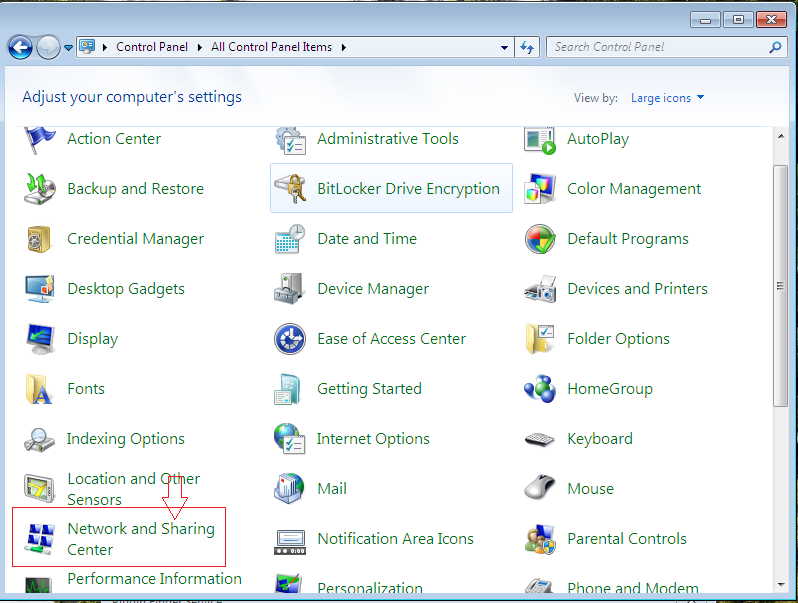Image resolution: width=798 pixels, height=603 pixels.
Task: Open the Folder Options icon
Action: pos(539,338)
